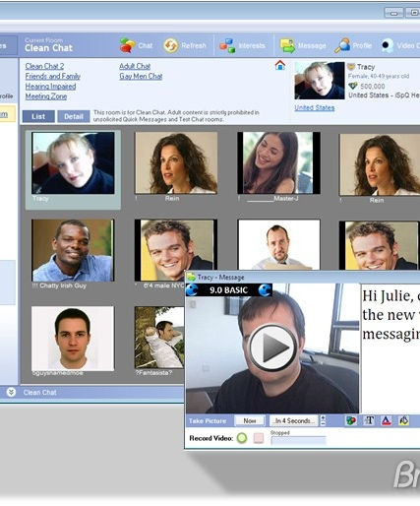The height and width of the screenshot is (506, 420).
Task: Select the 5guysnamedmoe user thumbnail
Action: tap(73, 339)
